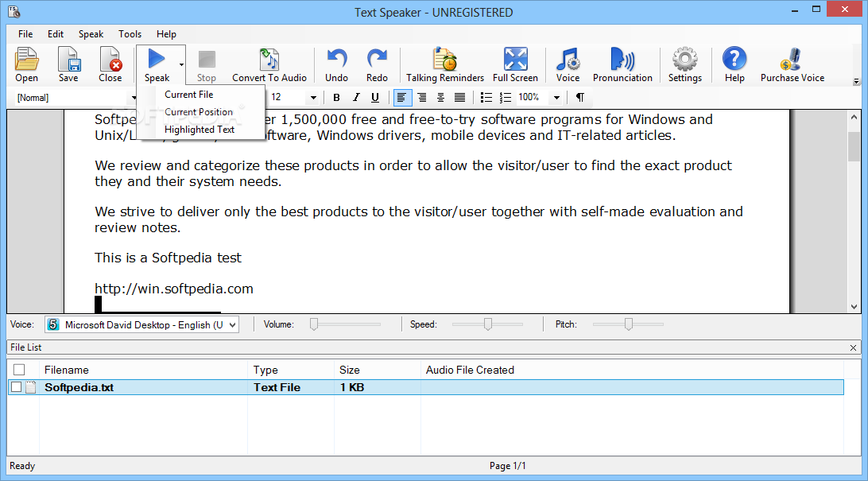The height and width of the screenshot is (481, 868).
Task: Open the zoom percentage dropdown
Action: point(556,98)
